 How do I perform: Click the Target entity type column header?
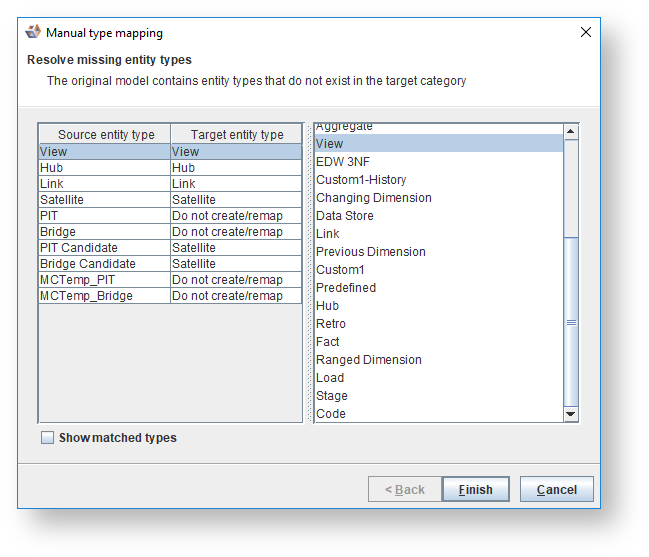pyautogui.click(x=236, y=134)
